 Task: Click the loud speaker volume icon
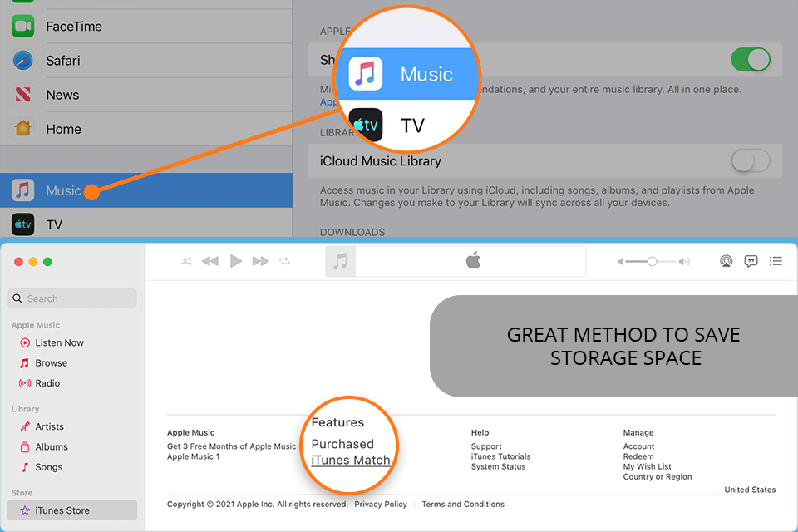pyautogui.click(x=684, y=262)
